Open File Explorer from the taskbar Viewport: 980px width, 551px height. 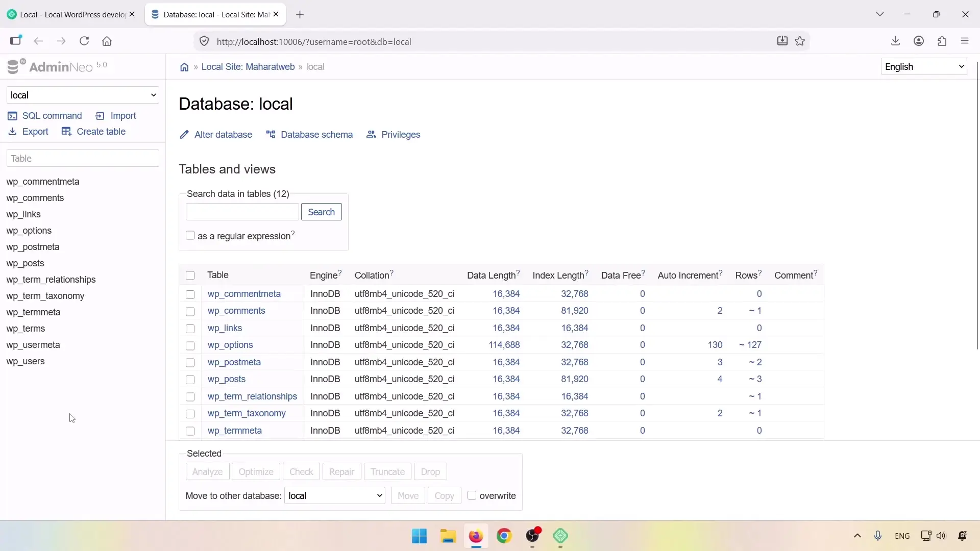[448, 536]
